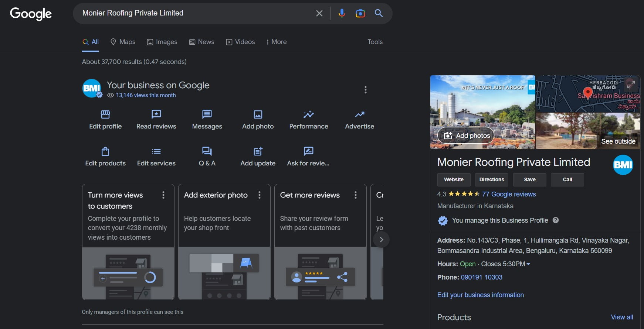Save the business listing
644x329 pixels.
(x=530, y=180)
